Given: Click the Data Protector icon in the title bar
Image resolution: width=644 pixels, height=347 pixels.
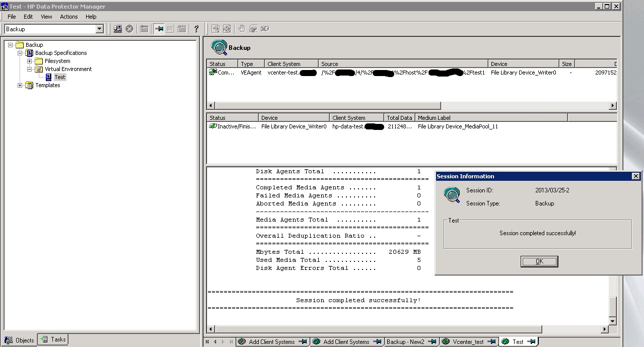Looking at the screenshot, I should point(5,6).
